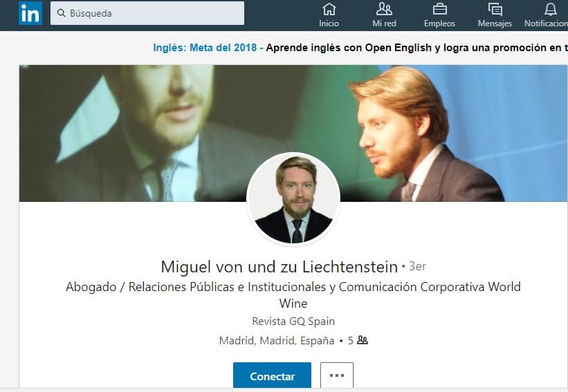Select the Mi red menu label
Image resolution: width=568 pixels, height=392 pixels.
point(384,24)
